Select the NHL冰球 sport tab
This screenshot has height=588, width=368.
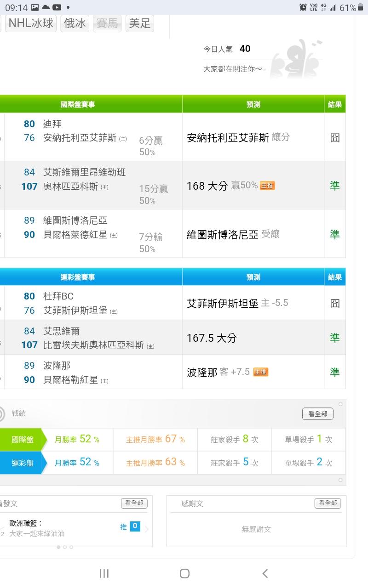click(31, 23)
